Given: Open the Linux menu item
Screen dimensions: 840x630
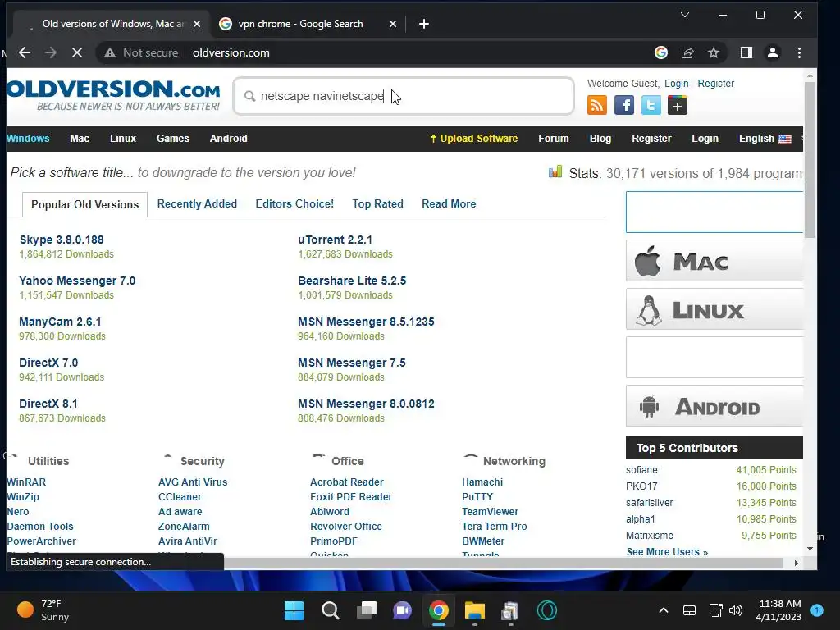Looking at the screenshot, I should [x=123, y=138].
